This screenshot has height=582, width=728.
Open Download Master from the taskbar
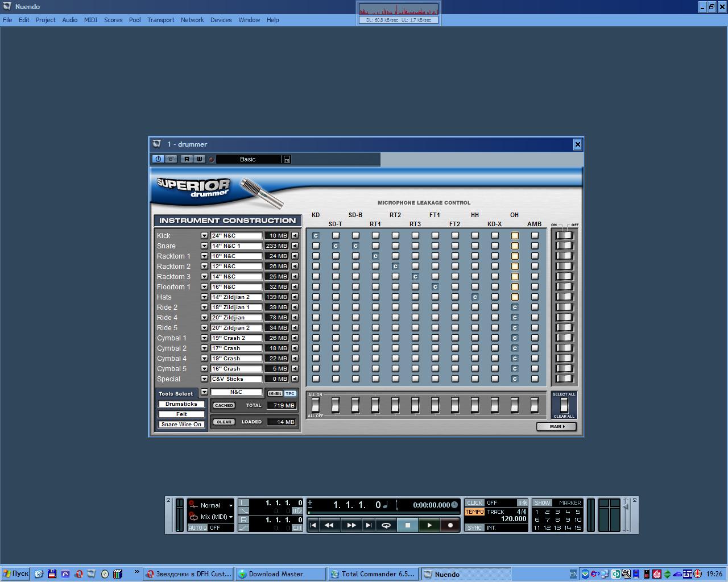tap(281, 574)
